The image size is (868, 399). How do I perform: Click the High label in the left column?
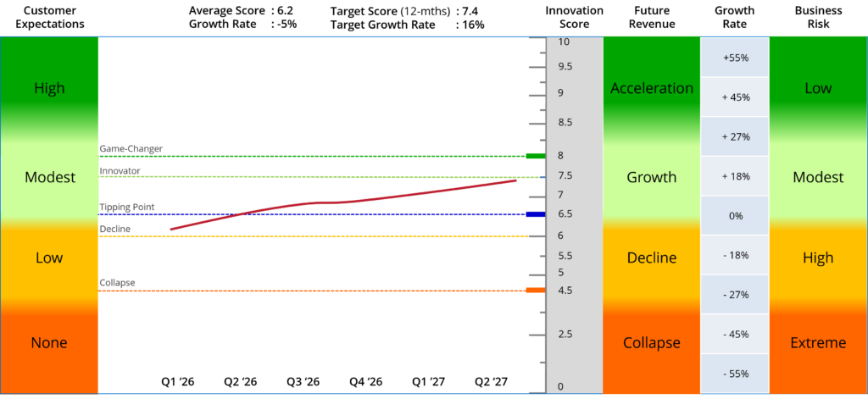49,88
